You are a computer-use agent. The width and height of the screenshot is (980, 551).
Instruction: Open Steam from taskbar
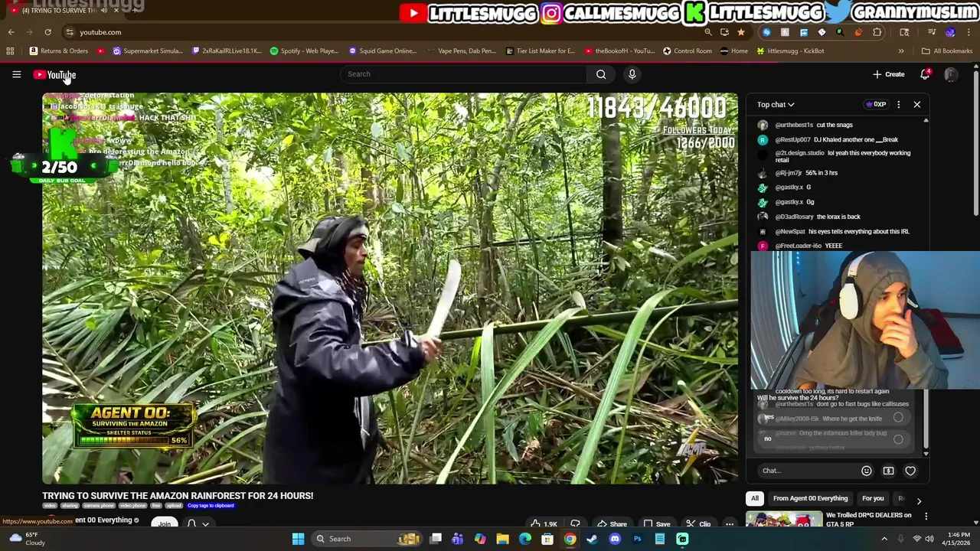(x=592, y=539)
